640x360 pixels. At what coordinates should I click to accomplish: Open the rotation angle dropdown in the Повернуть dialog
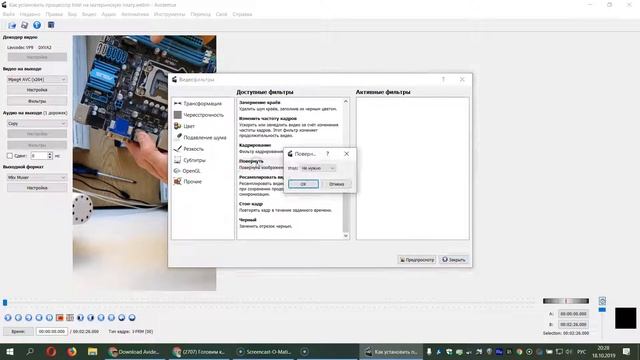318,168
